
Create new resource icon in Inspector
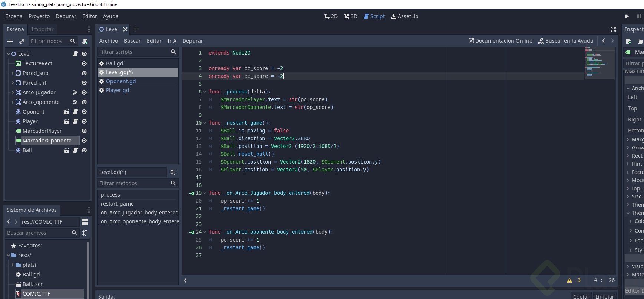click(x=628, y=41)
